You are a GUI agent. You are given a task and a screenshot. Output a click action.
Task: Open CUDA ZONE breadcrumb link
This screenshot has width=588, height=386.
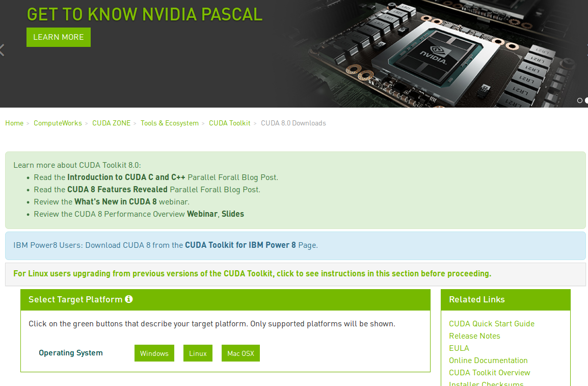[112, 123]
